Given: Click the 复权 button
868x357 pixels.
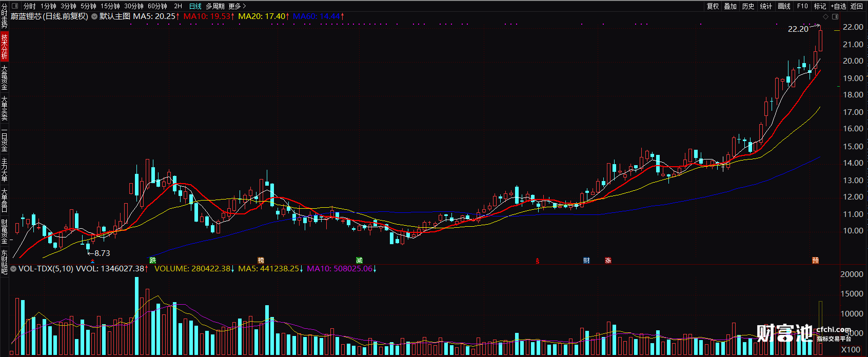Looking at the screenshot, I should pos(713,6).
